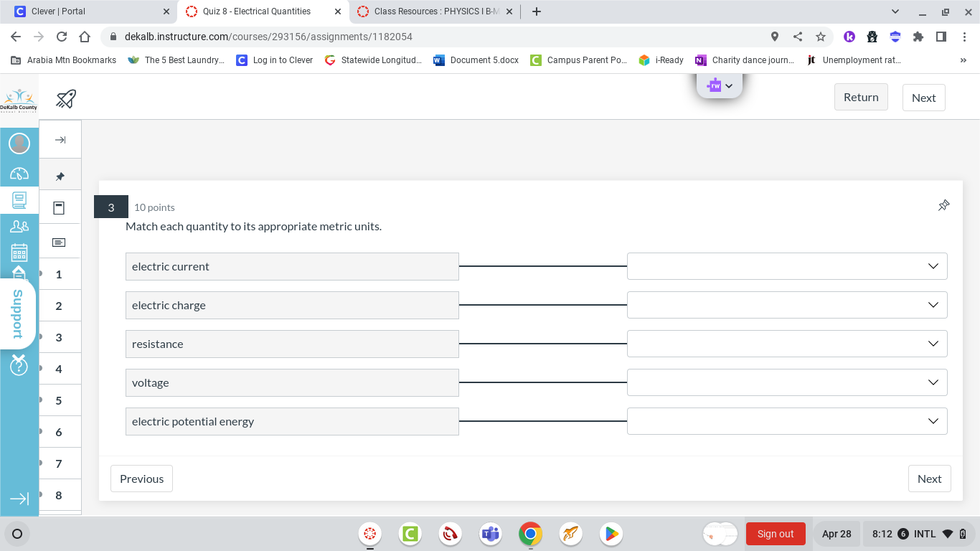This screenshot has width=980, height=551.
Task: Go to the Canvas Dashboard icon
Action: tap(19, 173)
